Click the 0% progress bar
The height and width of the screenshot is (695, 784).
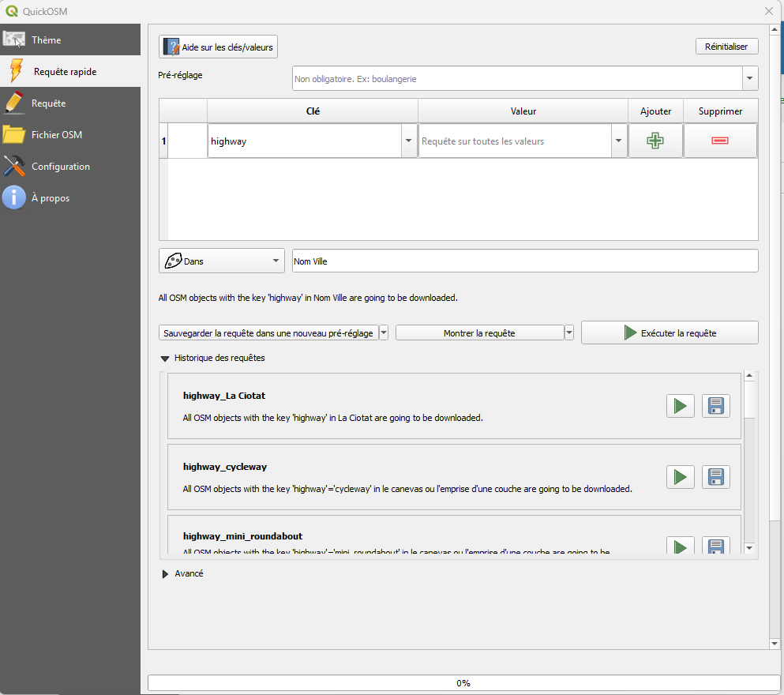(x=463, y=683)
